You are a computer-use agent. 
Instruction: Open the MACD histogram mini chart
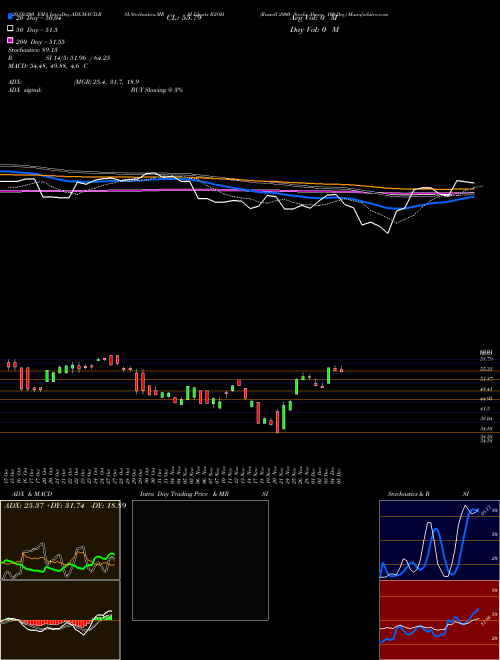[60, 620]
